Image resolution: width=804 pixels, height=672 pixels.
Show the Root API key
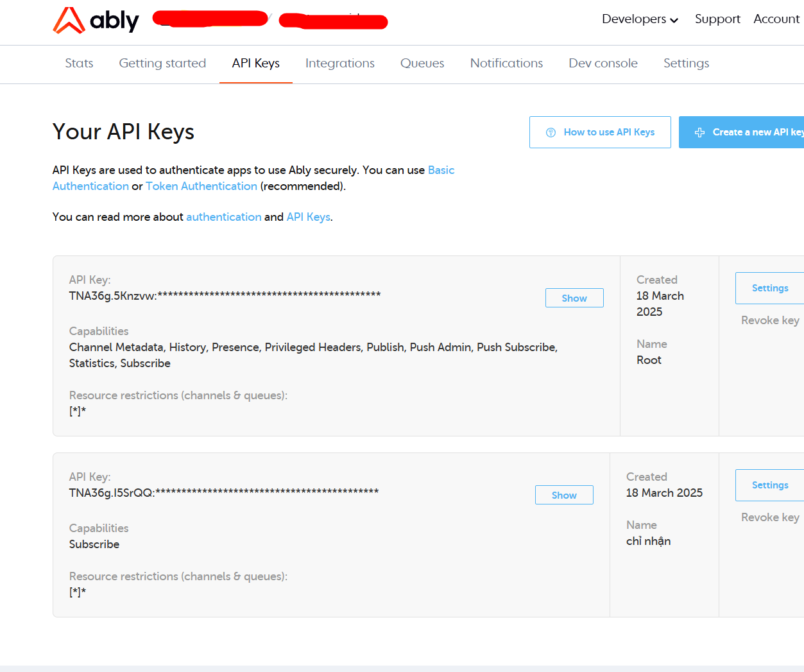[574, 298]
